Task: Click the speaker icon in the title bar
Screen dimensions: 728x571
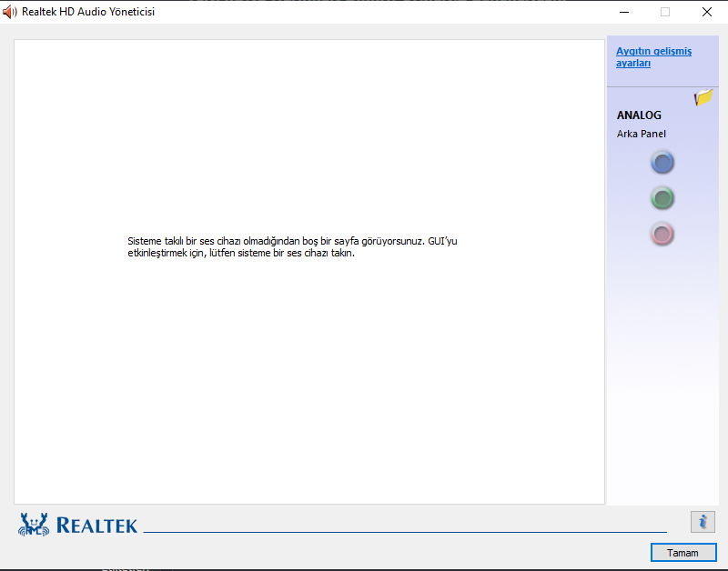Action: 10,12
